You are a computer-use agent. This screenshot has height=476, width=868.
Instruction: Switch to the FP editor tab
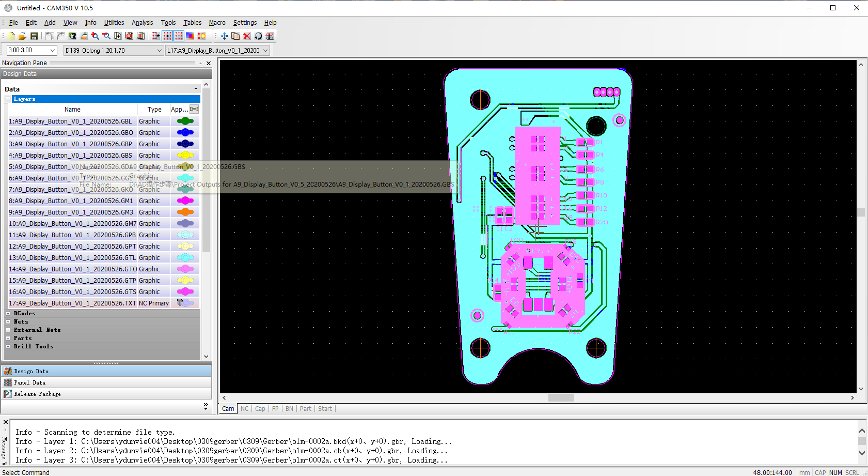(x=275, y=408)
